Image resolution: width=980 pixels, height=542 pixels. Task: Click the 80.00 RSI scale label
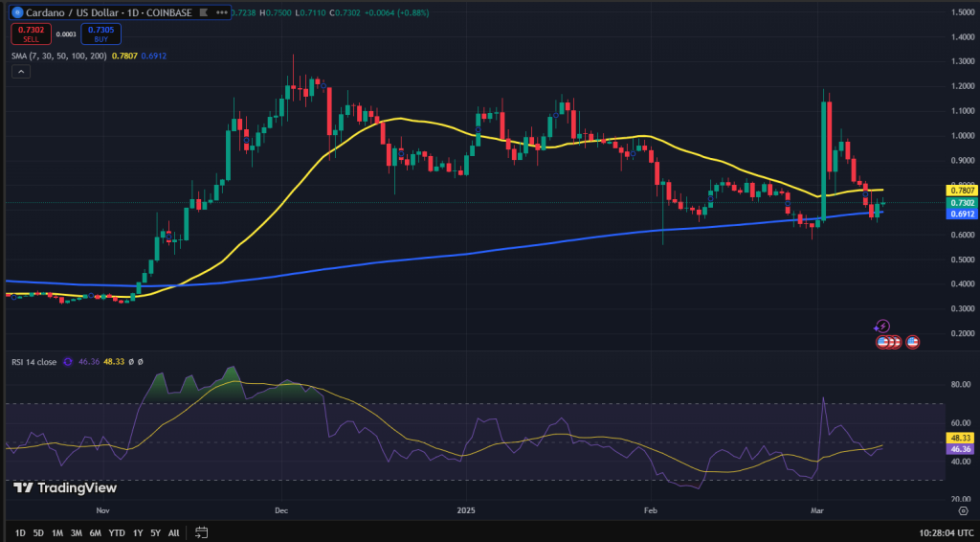pyautogui.click(x=962, y=384)
